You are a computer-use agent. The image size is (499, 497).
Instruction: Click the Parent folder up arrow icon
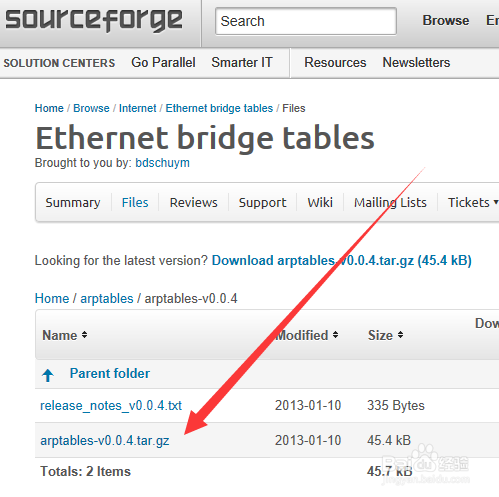pos(48,375)
